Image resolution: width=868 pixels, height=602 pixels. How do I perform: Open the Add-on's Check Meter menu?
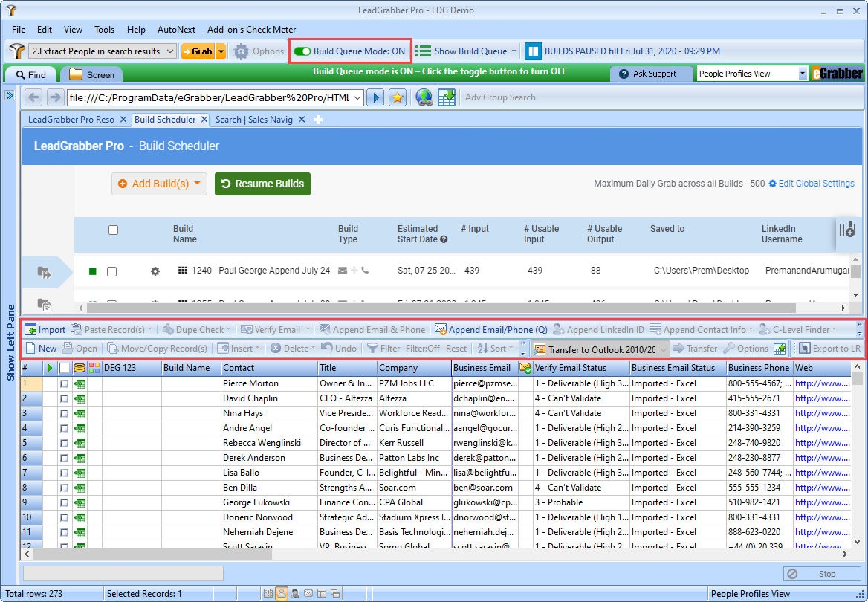[251, 29]
